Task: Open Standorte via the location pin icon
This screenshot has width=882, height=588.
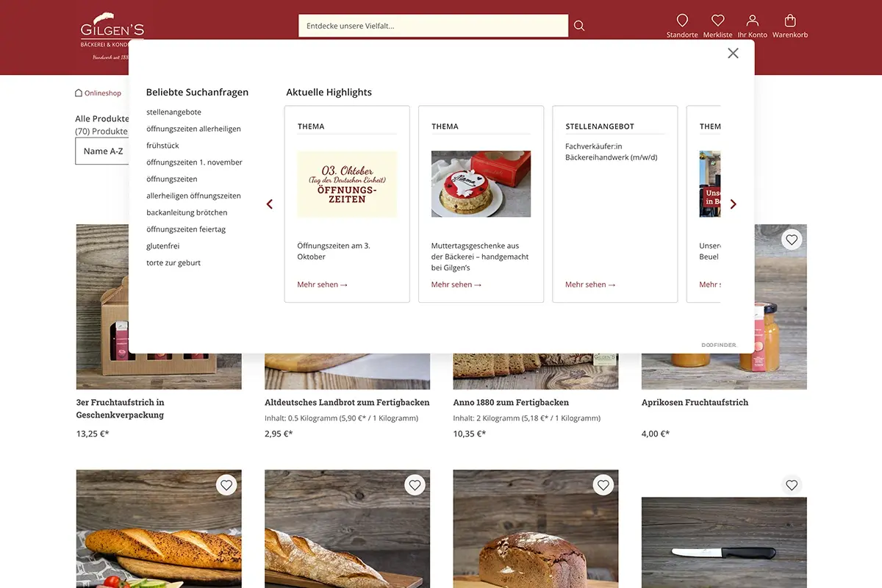Action: point(682,21)
